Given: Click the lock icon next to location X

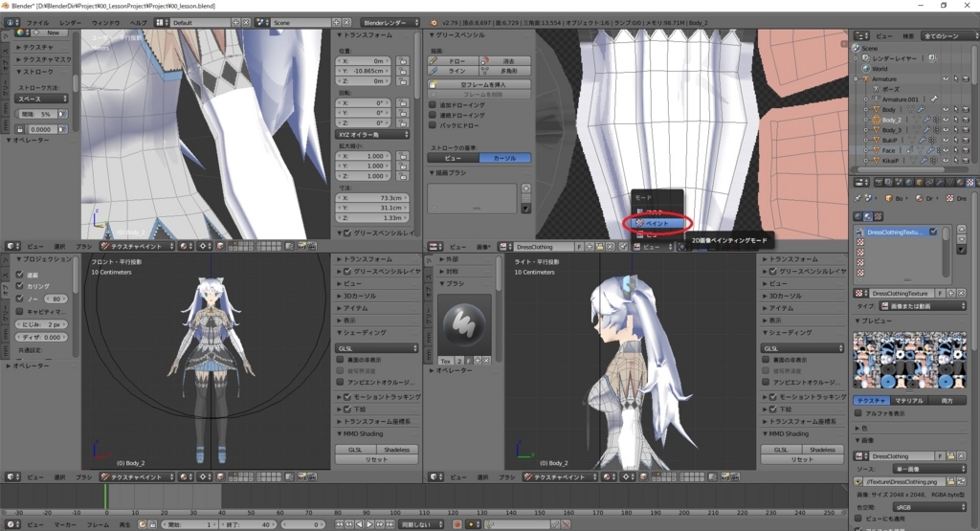Looking at the screenshot, I should click(x=403, y=61).
